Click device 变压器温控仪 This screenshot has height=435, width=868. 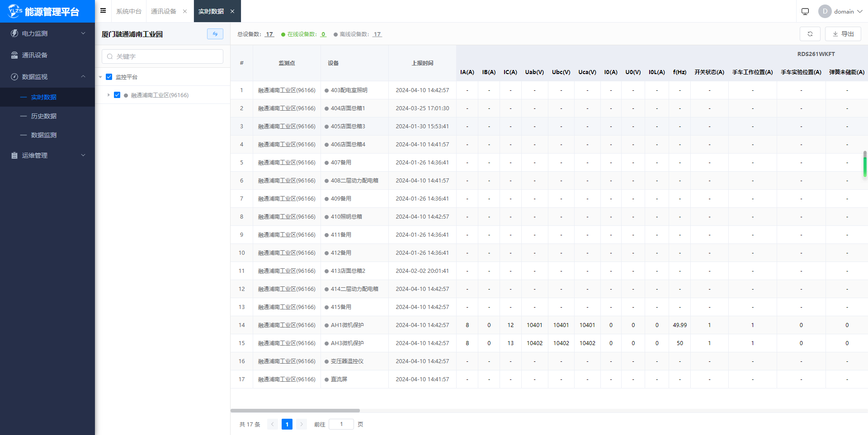point(347,361)
